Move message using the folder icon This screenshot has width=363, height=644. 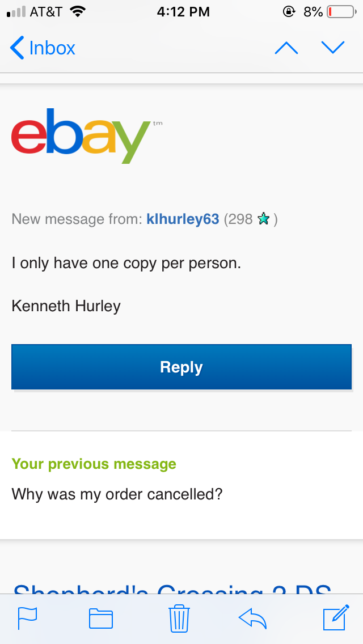101,618
